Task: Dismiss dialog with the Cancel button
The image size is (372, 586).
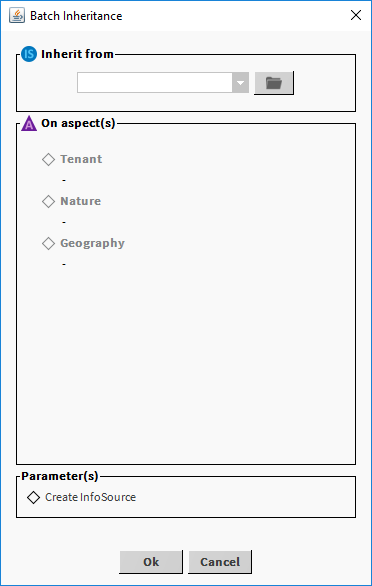Action: point(220,562)
